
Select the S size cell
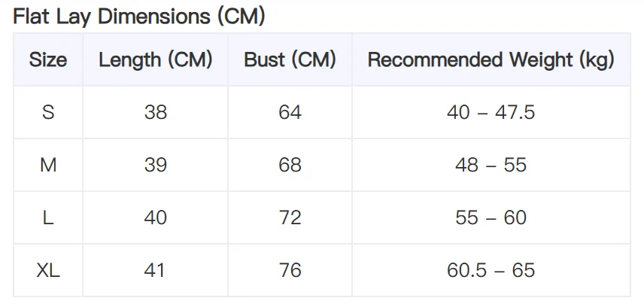click(48, 112)
